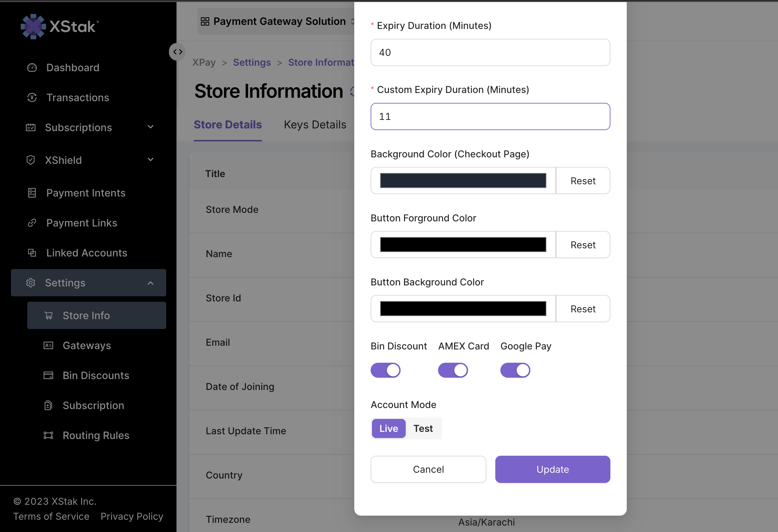
Task: Click the Linked Accounts icon
Action: tap(32, 253)
